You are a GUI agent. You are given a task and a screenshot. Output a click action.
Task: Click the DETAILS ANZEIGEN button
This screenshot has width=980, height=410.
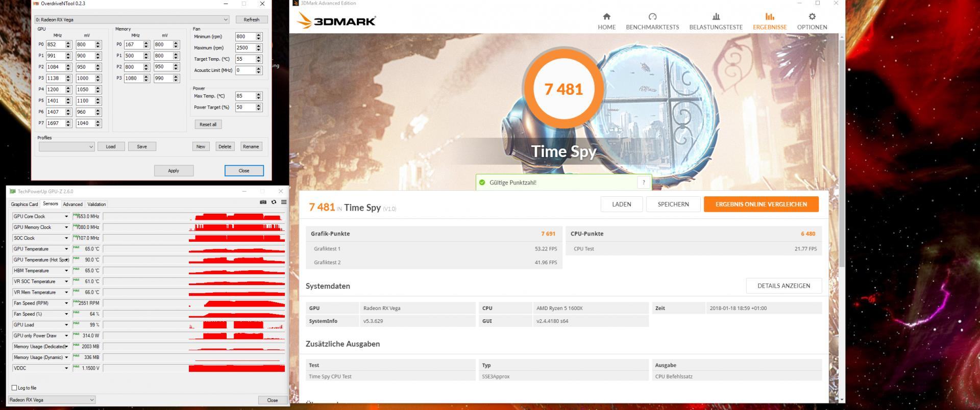(783, 286)
